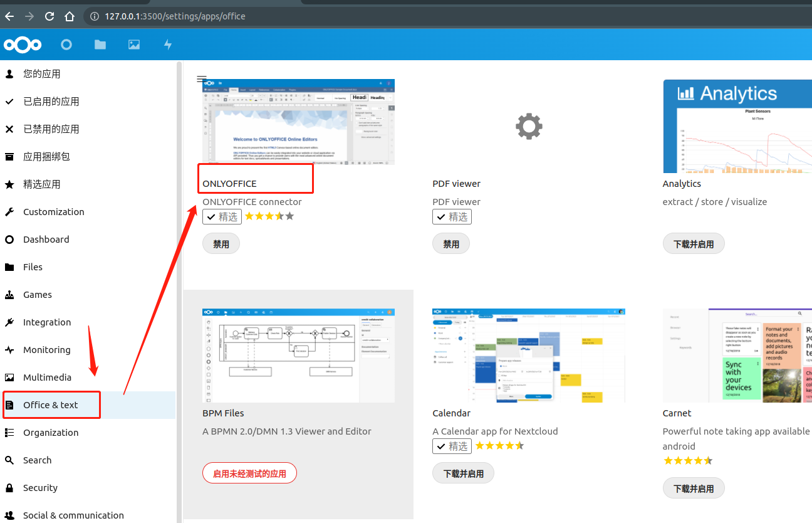Click the chess piece icon beside Games
The image size is (812, 523).
pos(9,295)
